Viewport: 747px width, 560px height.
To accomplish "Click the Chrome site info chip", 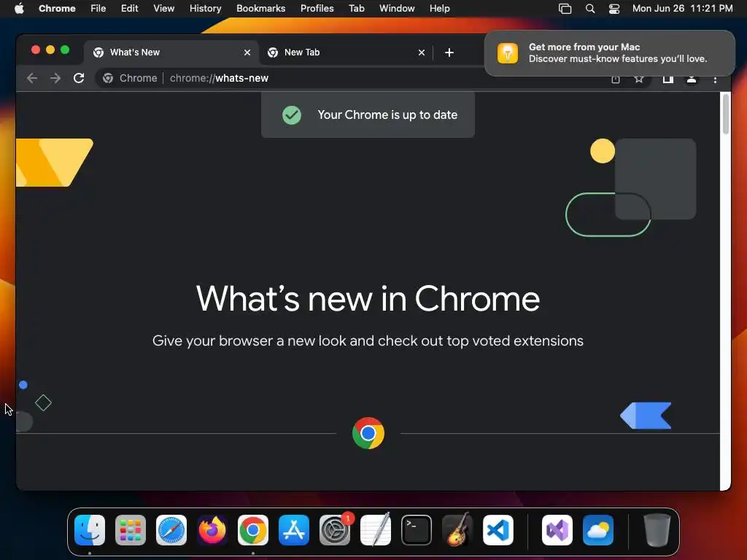I will 130,78.
